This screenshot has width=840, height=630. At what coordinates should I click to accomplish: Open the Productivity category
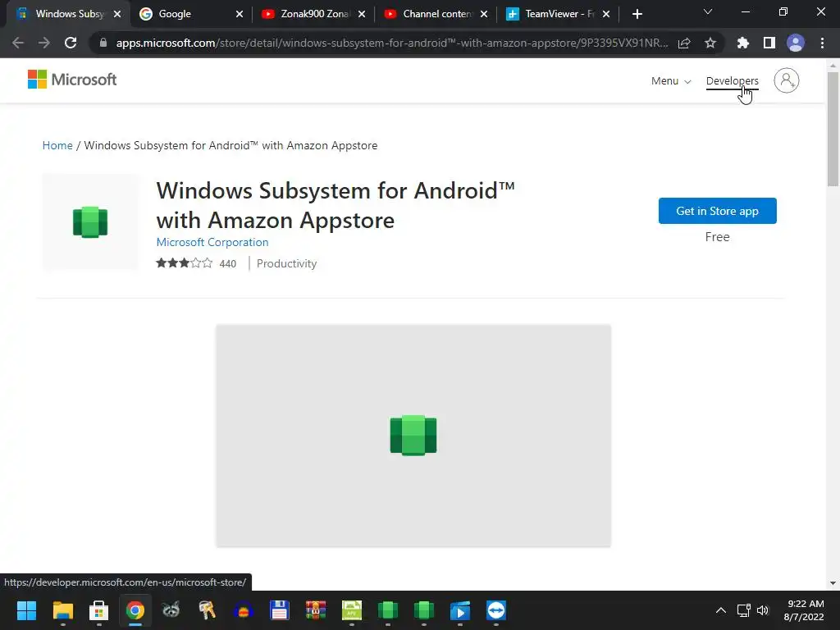(286, 263)
